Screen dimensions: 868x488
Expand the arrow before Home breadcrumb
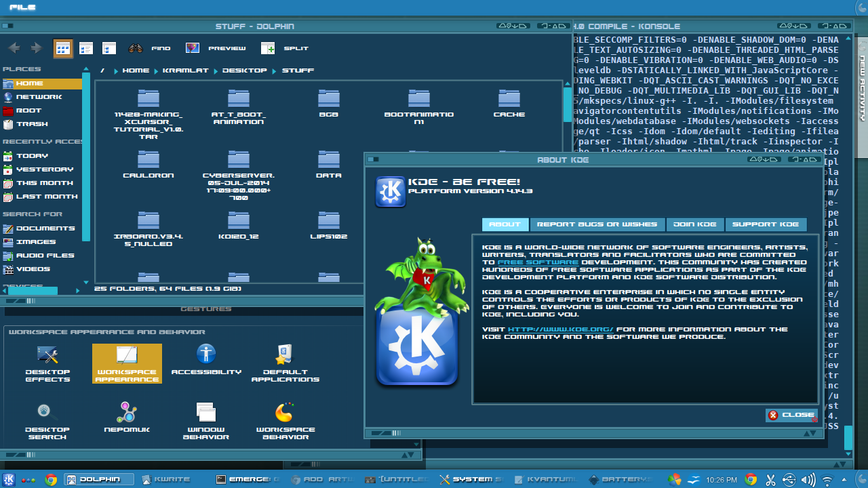point(116,70)
